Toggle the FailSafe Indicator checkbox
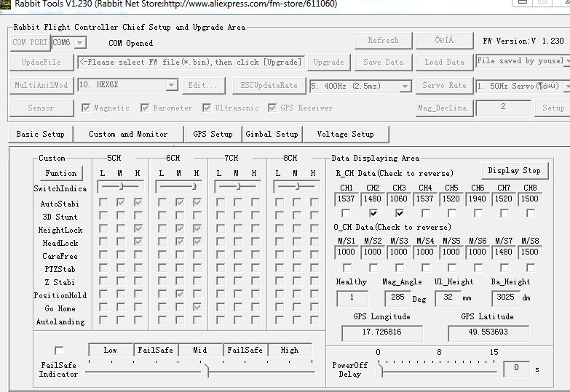 [59, 350]
